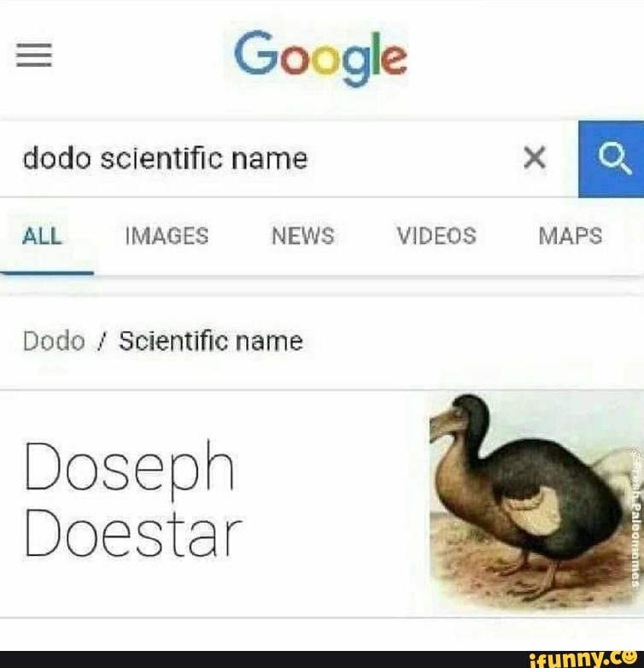
Task: Click the Dodo breadcrumb link
Action: click(x=54, y=342)
